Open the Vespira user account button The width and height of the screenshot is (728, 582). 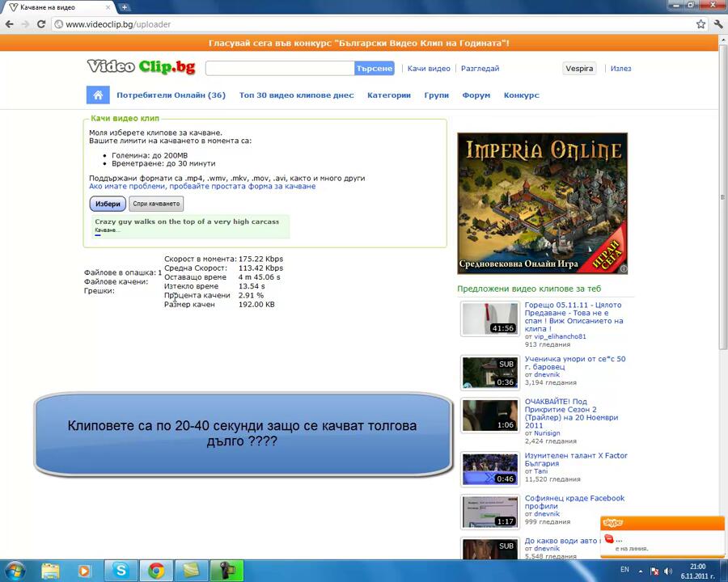580,69
